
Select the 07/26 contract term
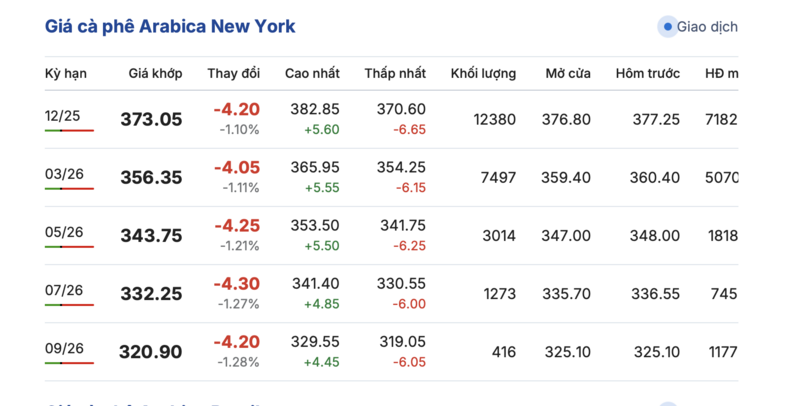pyautogui.click(x=64, y=290)
